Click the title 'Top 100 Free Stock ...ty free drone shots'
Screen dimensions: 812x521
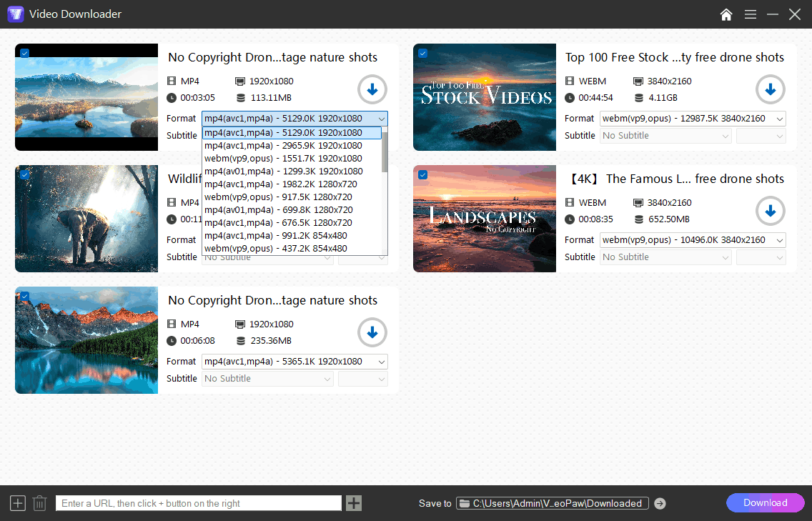tap(675, 57)
